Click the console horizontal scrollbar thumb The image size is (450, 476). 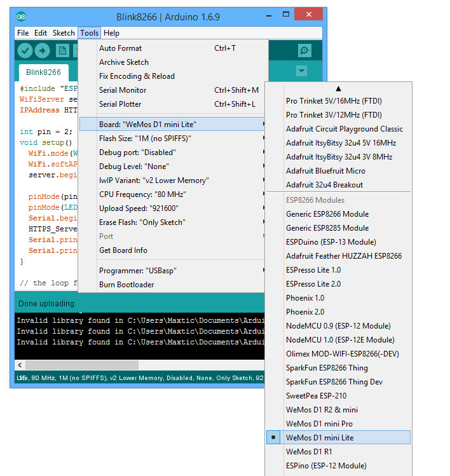[x=82, y=365]
